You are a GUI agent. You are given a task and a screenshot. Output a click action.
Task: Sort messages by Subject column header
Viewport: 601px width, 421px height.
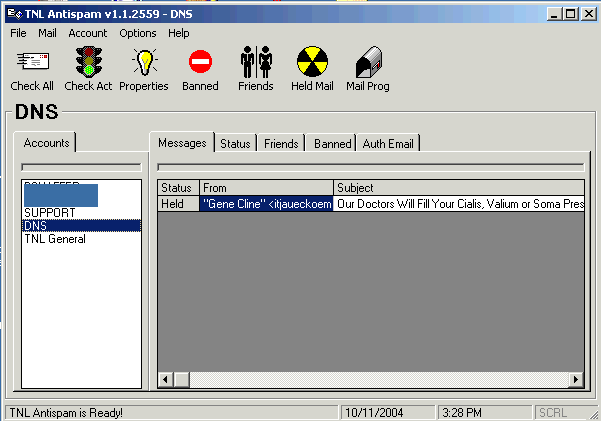[x=458, y=188]
